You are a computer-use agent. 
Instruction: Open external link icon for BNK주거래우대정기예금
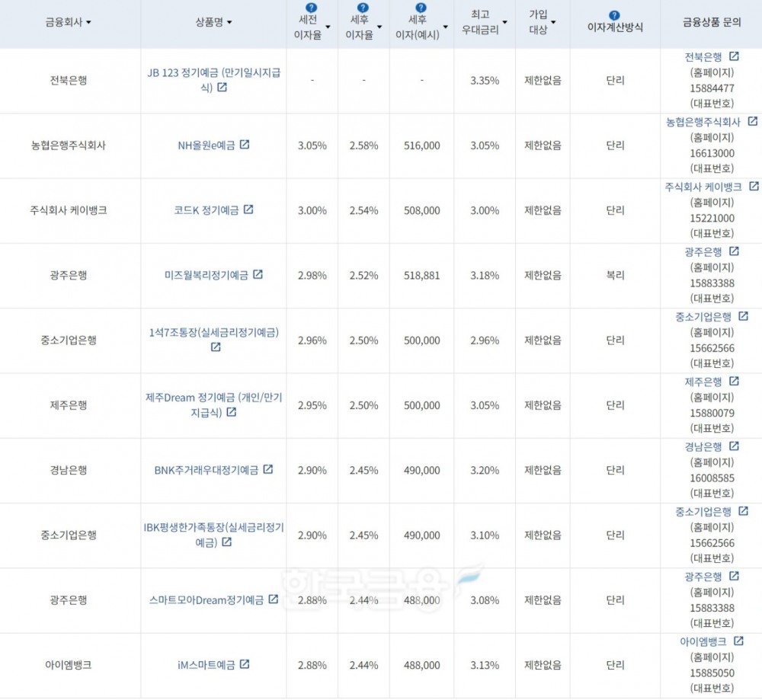(x=268, y=470)
